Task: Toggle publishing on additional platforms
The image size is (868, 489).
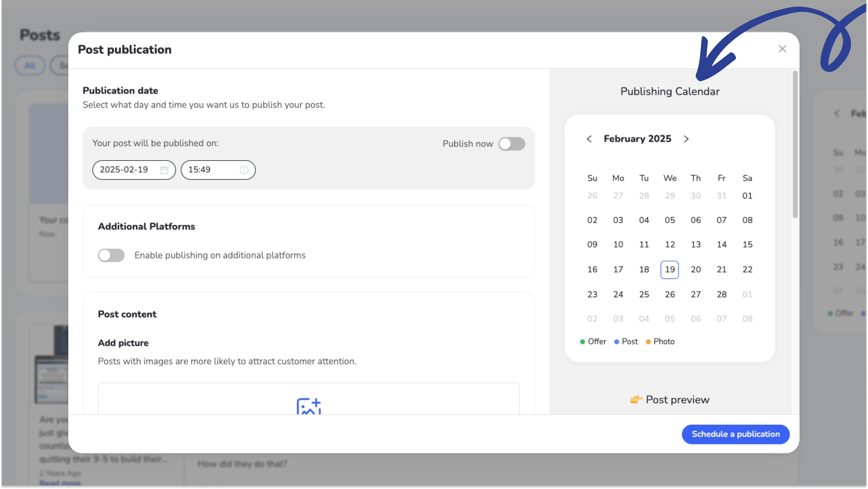Action: 111,255
